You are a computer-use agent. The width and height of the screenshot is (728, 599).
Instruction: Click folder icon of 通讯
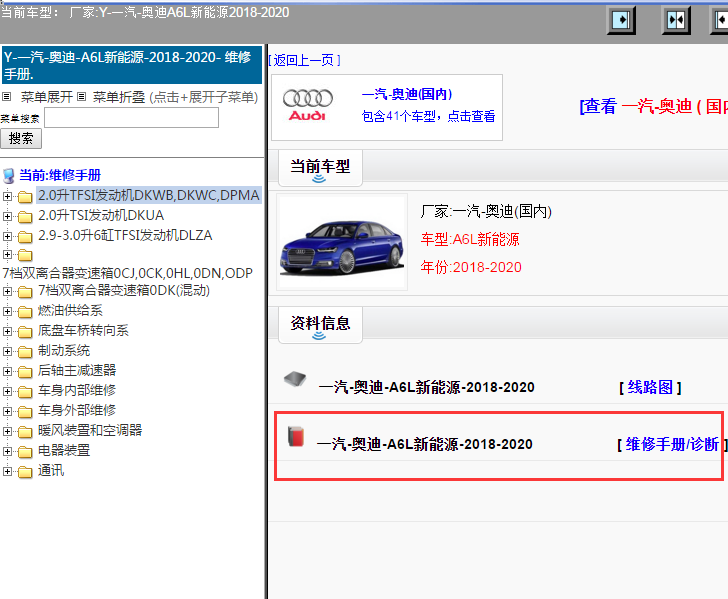pos(25,472)
